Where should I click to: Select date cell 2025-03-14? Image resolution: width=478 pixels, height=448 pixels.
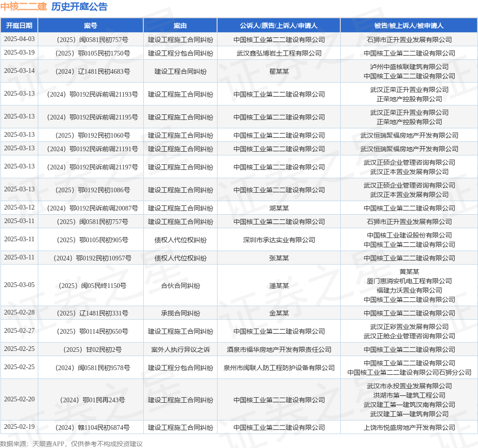19,71
